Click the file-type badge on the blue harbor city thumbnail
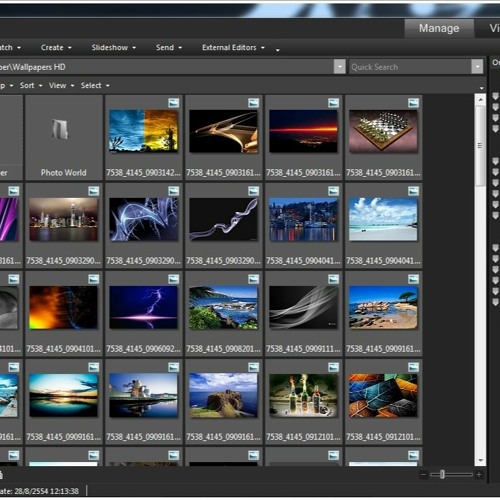 point(333,191)
